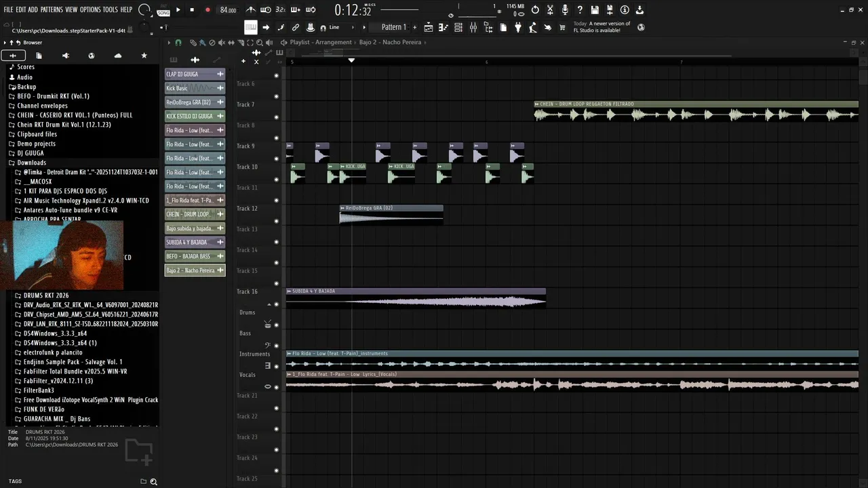The image size is (868, 488).
Task: Mute Track 16 using its dot
Action: pyautogui.click(x=276, y=304)
